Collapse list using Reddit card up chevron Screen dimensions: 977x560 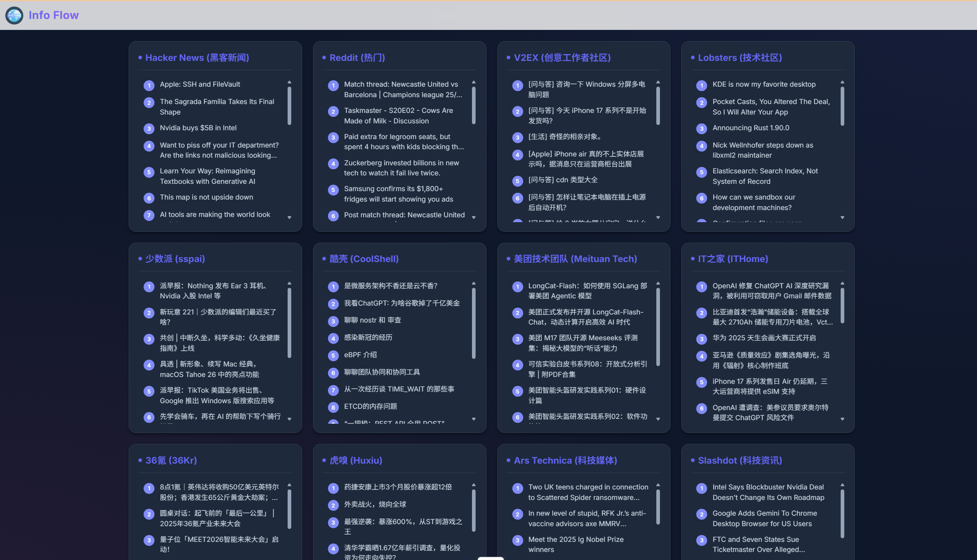[474, 81]
